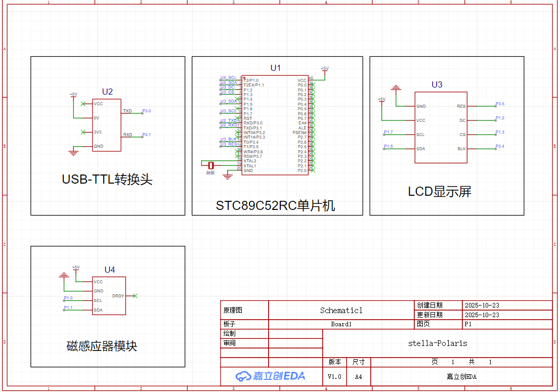Click the STC89C52RC单片机 title text

click(x=276, y=206)
